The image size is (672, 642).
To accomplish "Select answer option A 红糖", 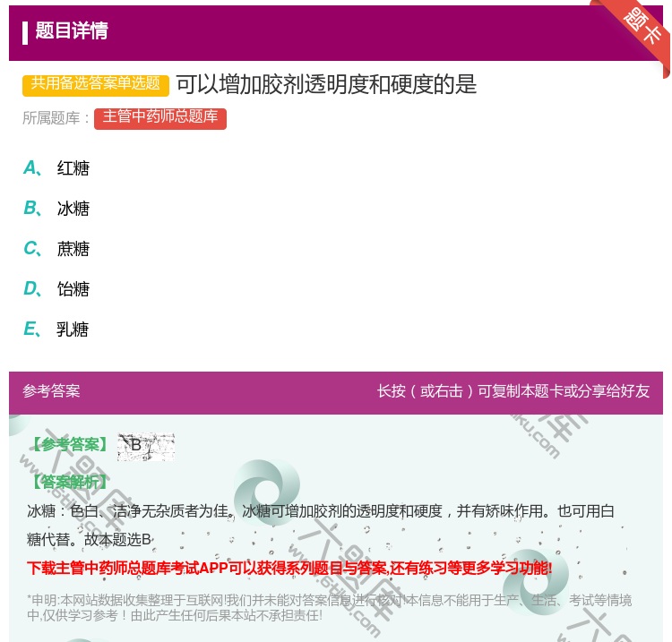I will (x=56, y=168).
